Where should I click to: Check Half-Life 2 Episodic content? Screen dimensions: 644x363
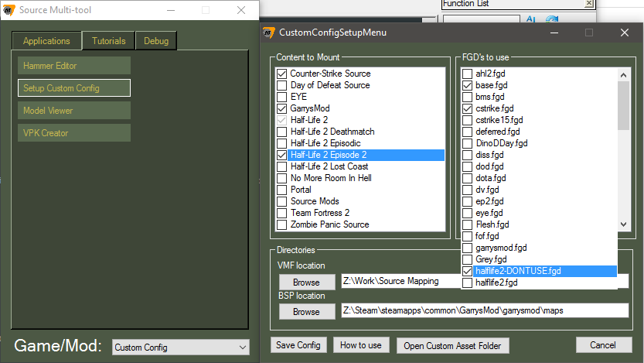pyautogui.click(x=281, y=143)
